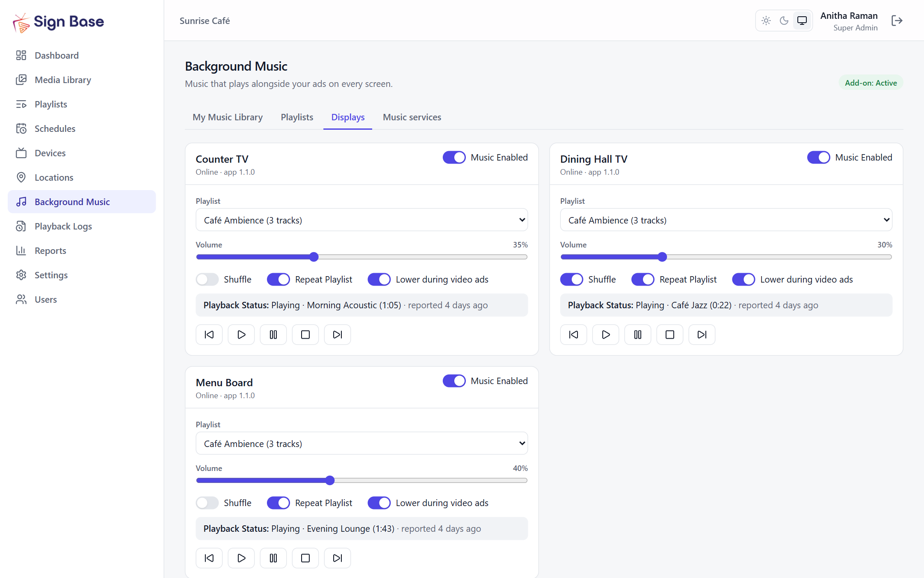Viewport: 924px width, 578px height.
Task: Disable Music Enabled for Dining Hall TV
Action: coord(818,158)
